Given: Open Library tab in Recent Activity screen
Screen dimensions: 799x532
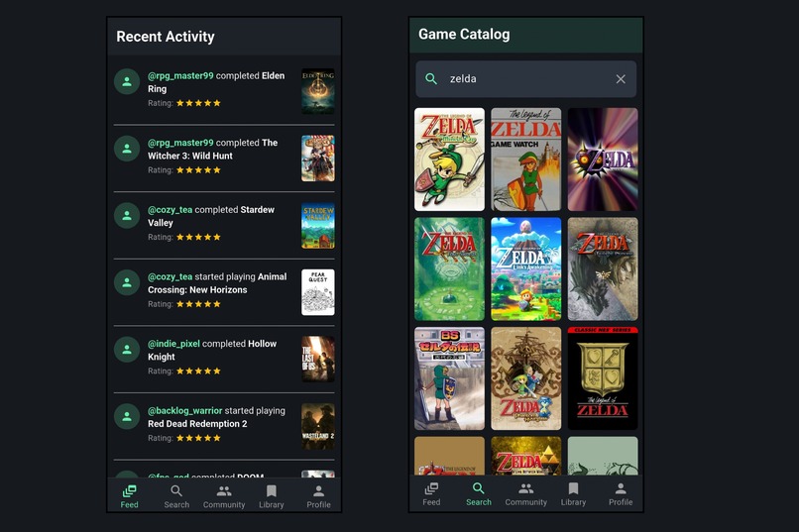Looking at the screenshot, I should (271, 496).
